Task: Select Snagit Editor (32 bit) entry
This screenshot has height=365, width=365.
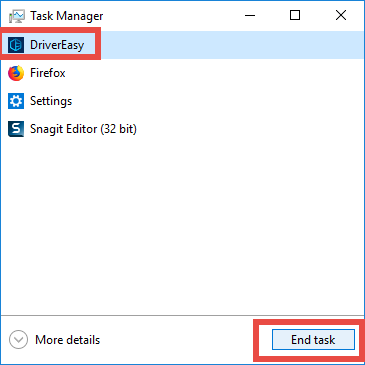Action: point(83,129)
